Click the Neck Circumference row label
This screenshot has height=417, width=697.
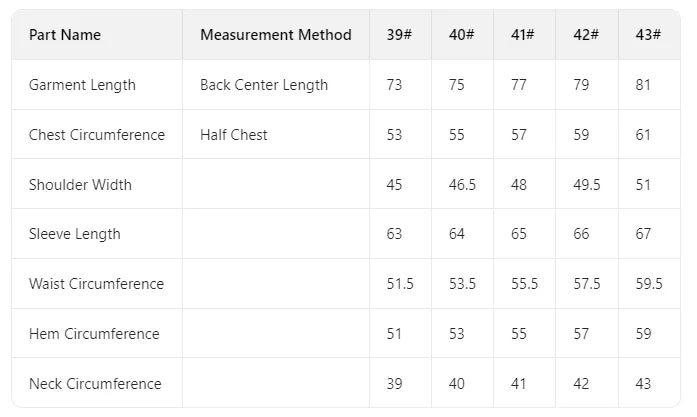click(x=95, y=383)
